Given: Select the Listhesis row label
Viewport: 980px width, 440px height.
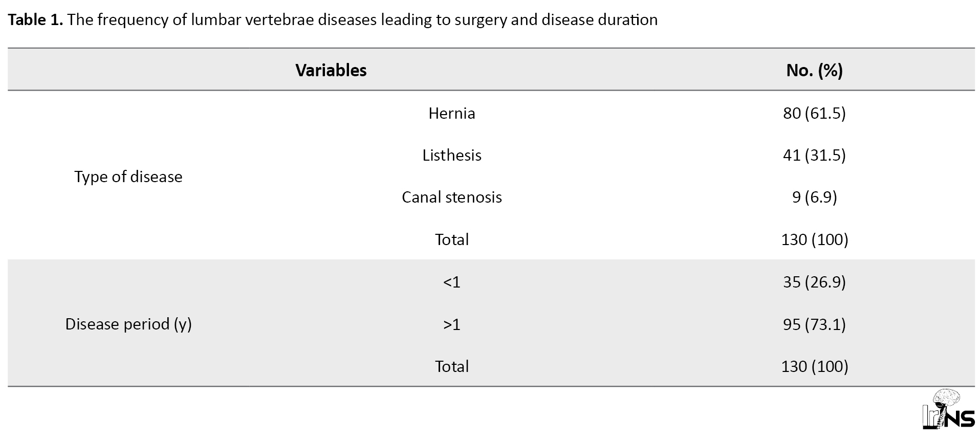Looking at the screenshot, I should 452,155.
